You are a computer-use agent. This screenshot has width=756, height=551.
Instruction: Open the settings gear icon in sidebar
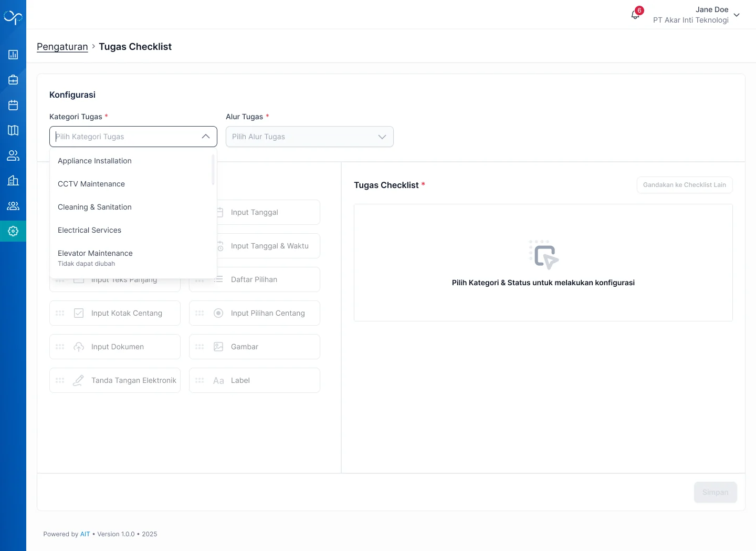[13, 231]
